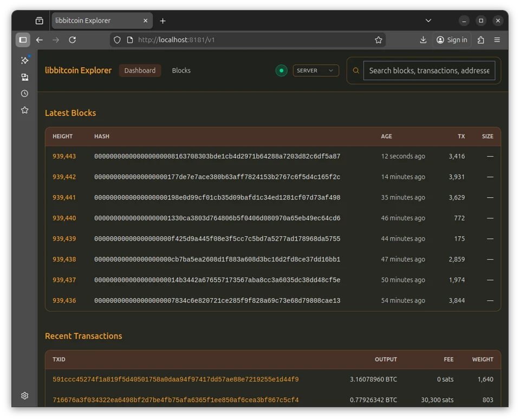The width and height of the screenshot is (520, 420).
Task: Open transaction starting with 591ccc45
Action: pos(175,379)
